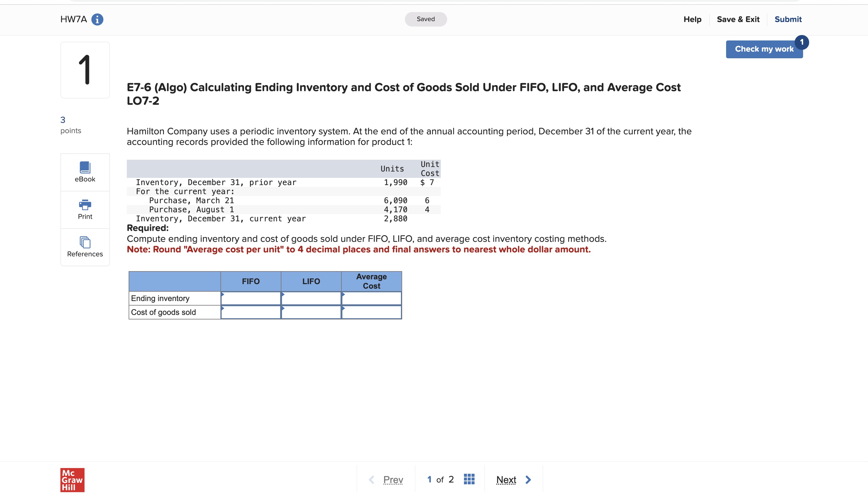Click the LIFO Ending inventory field

tap(311, 298)
